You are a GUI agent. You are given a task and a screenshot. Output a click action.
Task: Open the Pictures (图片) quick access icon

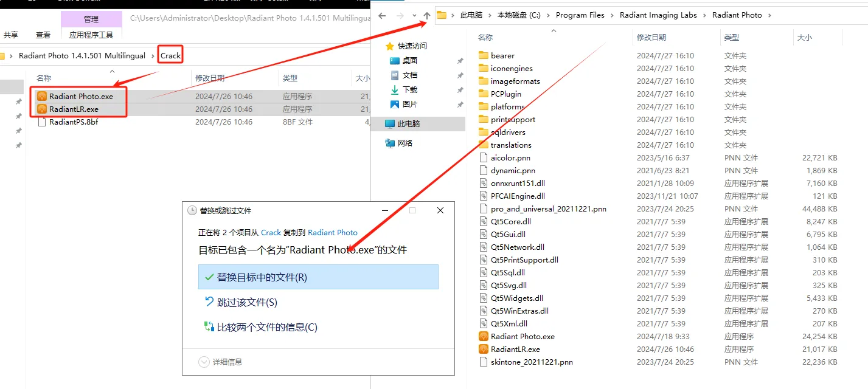click(395, 104)
